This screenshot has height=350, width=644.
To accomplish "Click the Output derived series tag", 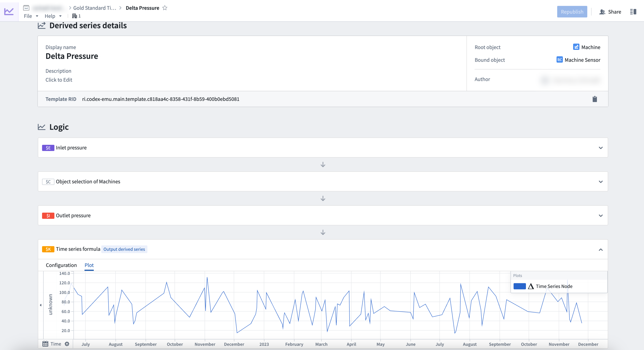I will pyautogui.click(x=124, y=249).
